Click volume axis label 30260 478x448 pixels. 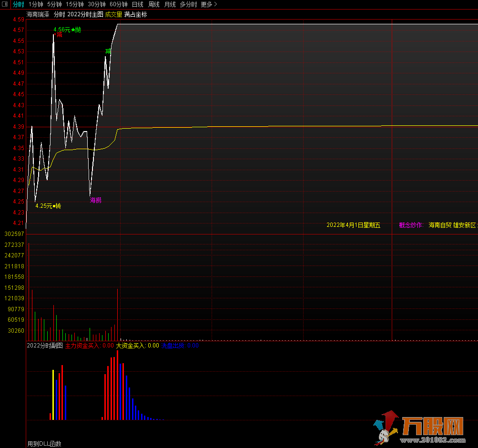pyautogui.click(x=16, y=330)
